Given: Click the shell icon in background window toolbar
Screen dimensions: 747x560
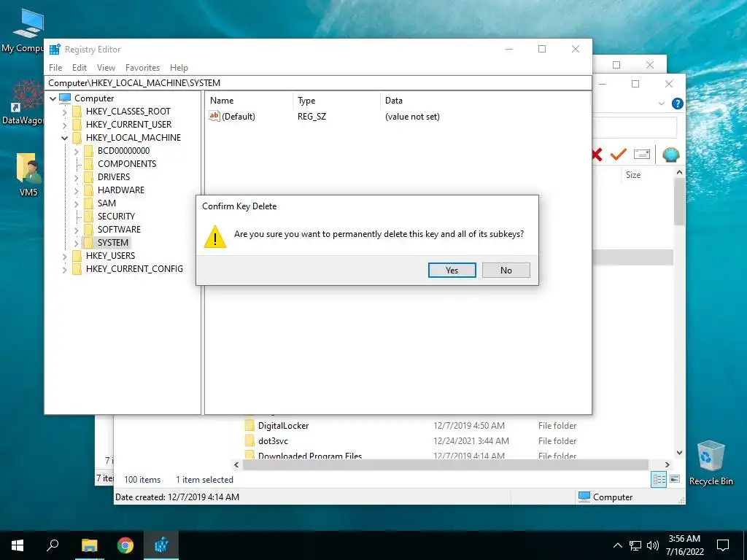Looking at the screenshot, I should [x=671, y=155].
